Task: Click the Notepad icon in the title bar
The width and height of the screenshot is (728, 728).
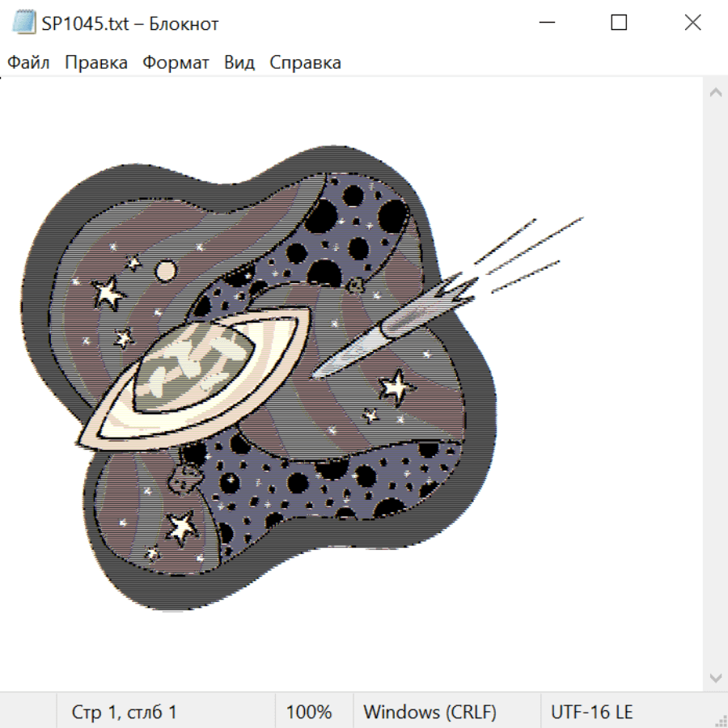Action: pos(24,23)
